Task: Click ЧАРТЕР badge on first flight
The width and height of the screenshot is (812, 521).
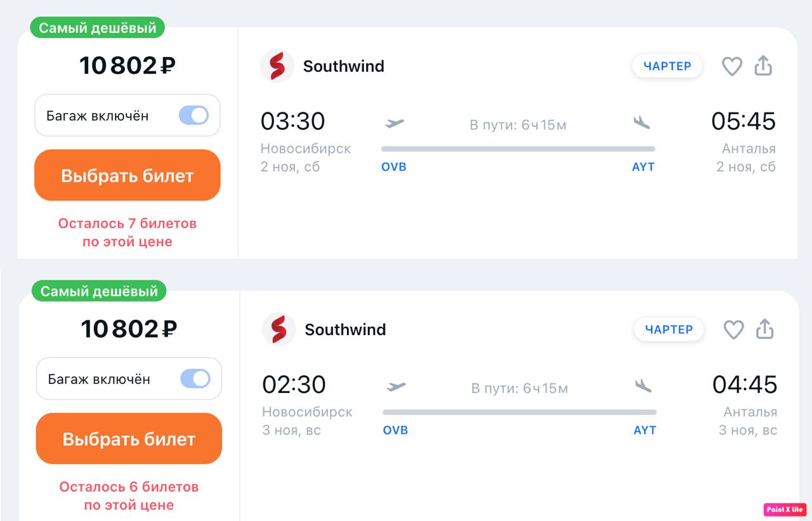Action: tap(667, 66)
